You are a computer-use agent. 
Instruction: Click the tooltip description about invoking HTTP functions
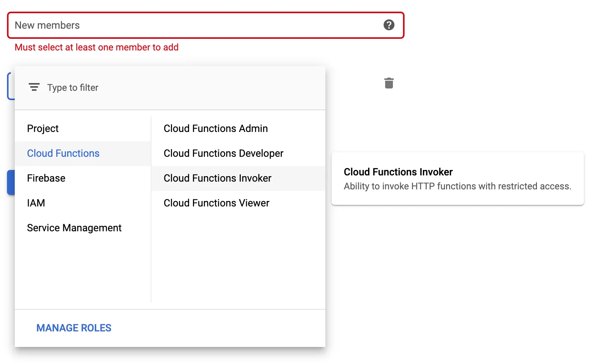click(x=457, y=186)
